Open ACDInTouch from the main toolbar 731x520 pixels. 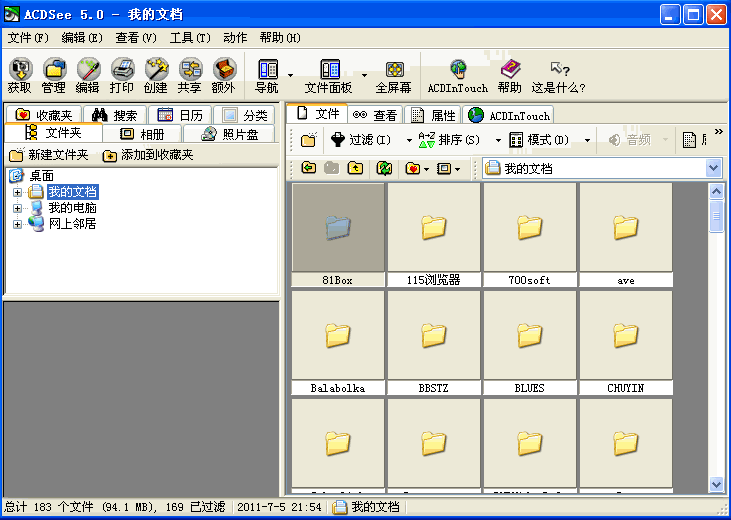(458, 76)
